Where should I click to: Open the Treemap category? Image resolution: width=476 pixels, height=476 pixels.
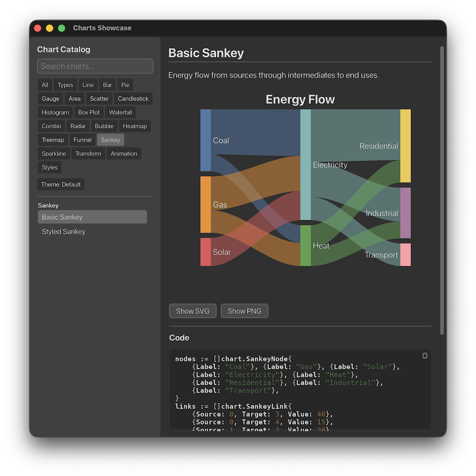pos(53,140)
